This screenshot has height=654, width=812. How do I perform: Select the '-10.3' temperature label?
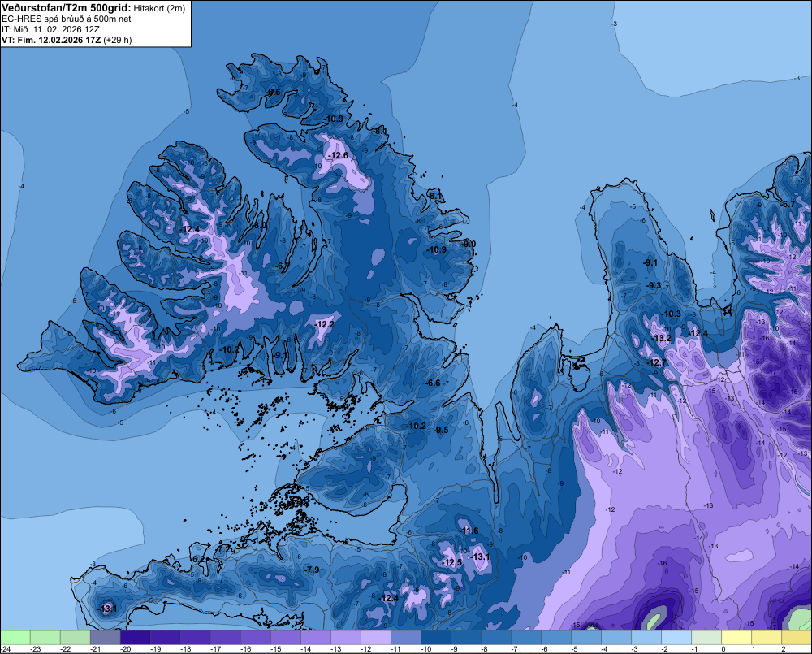672,314
